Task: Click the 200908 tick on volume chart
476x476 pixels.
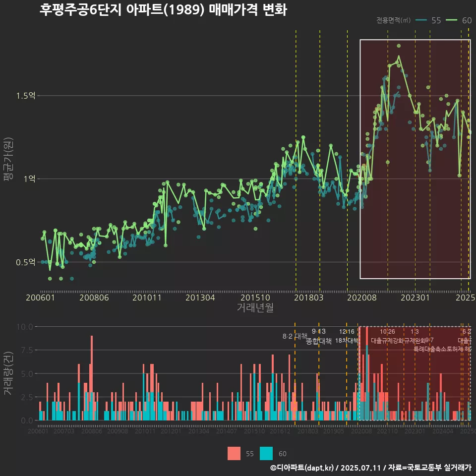Action: tap(118, 431)
